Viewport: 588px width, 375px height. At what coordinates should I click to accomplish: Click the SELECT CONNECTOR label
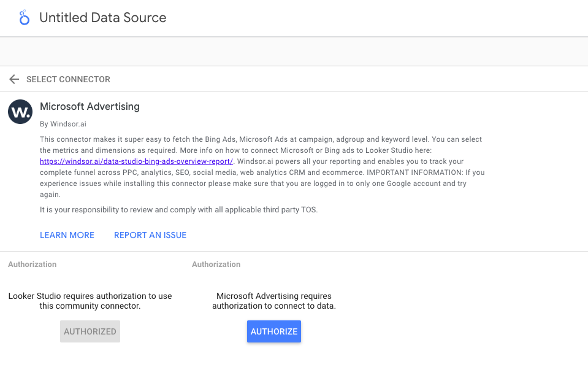pyautogui.click(x=68, y=80)
